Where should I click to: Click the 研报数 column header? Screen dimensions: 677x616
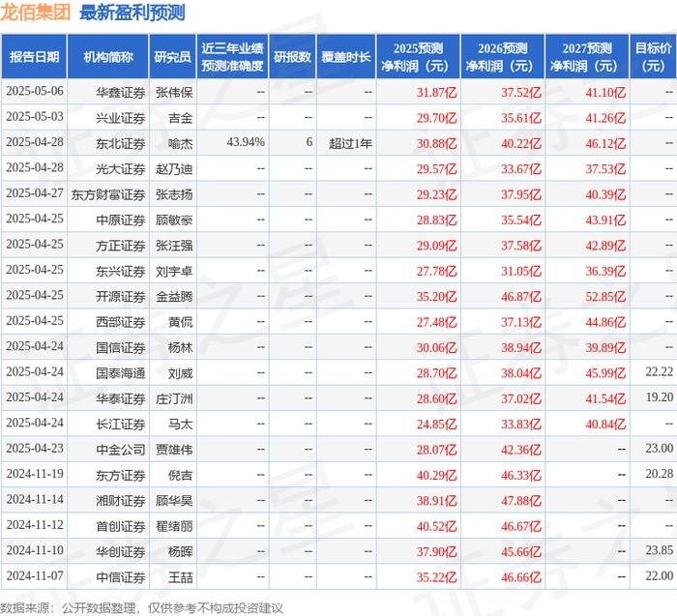(292, 56)
